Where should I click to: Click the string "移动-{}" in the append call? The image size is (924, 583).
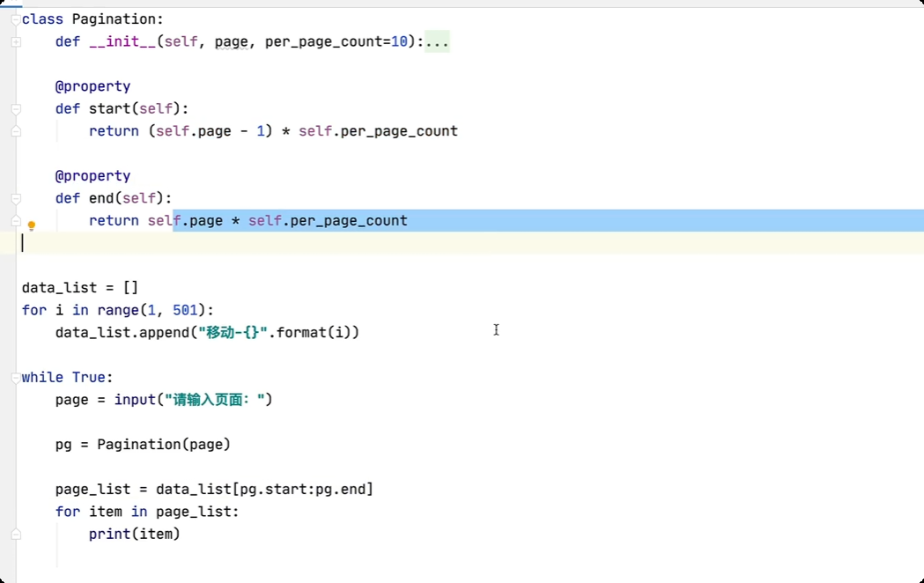(x=233, y=333)
